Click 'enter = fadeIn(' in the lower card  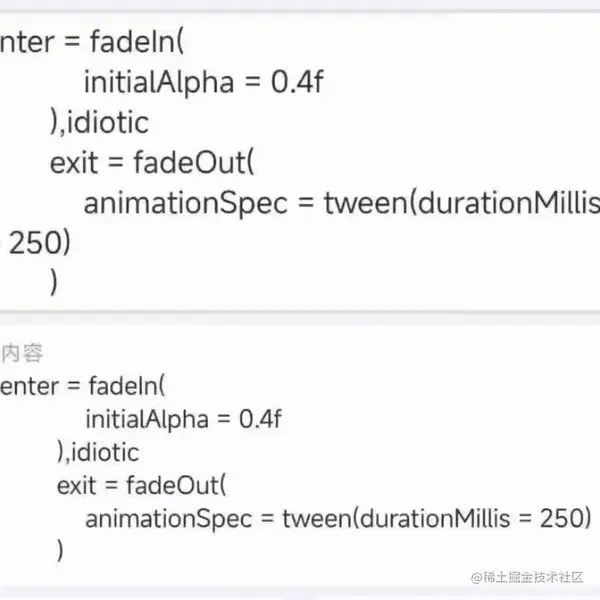84,385
